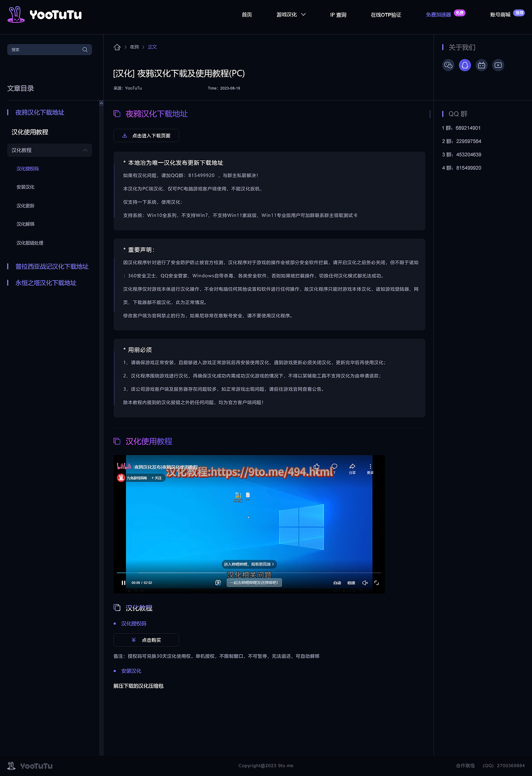Jump to 汉化使用教程 in sidebar contents

click(x=30, y=132)
